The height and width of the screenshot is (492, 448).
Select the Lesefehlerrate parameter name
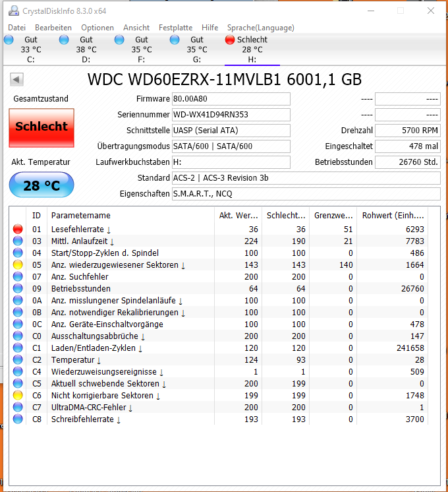pyautogui.click(x=78, y=230)
